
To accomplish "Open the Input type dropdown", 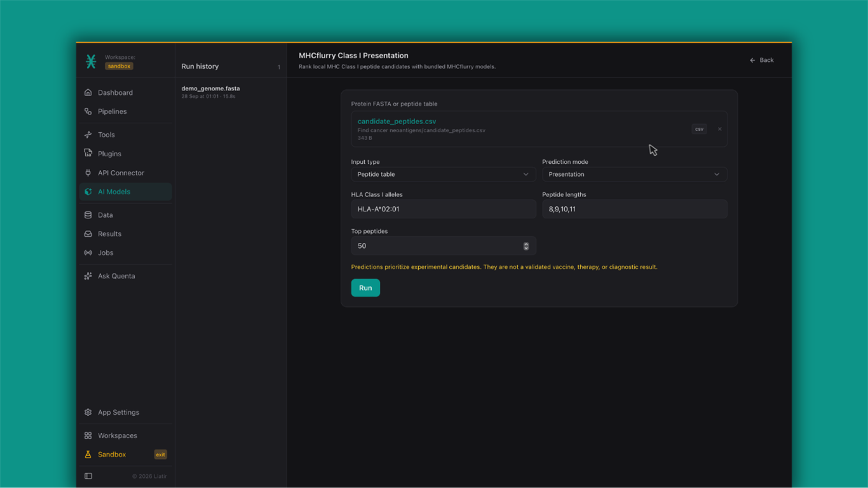I will coord(444,174).
